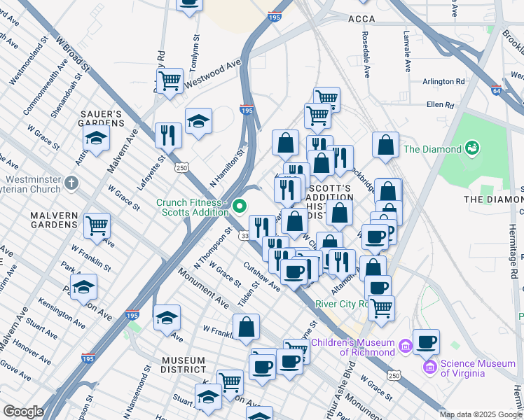Click the restaurant marker near Altamont Ave
This screenshot has width=524, height=420.
(x=342, y=262)
